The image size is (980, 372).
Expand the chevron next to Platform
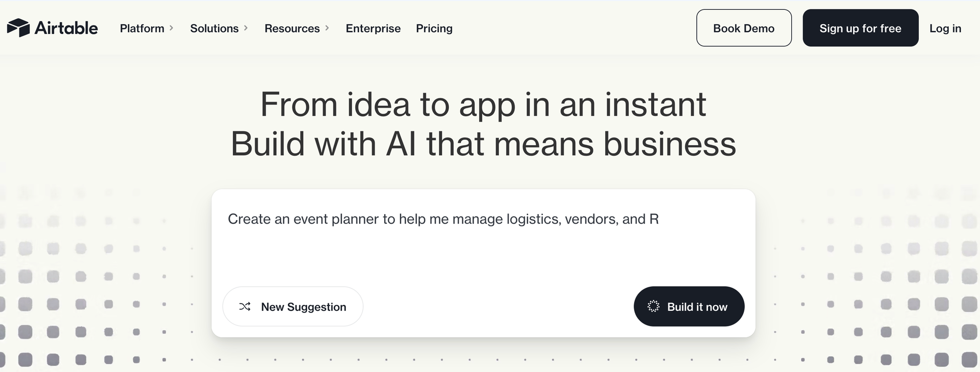point(171,28)
